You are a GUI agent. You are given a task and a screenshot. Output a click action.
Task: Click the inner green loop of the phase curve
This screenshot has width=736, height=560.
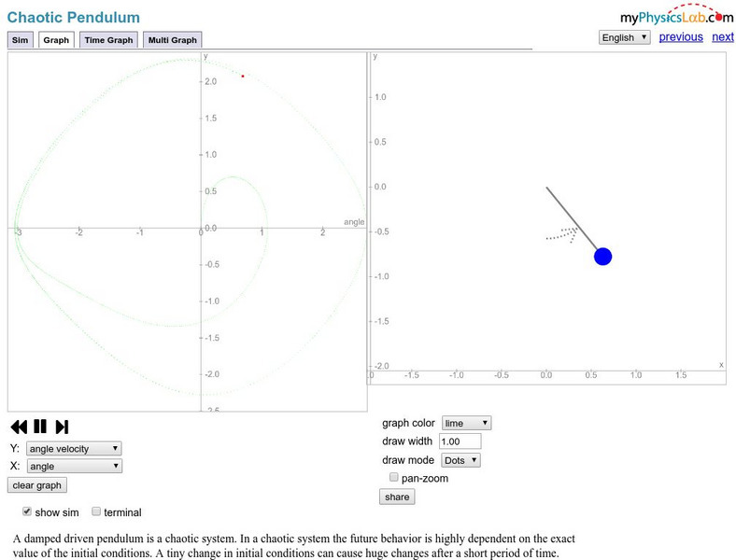click(x=234, y=177)
